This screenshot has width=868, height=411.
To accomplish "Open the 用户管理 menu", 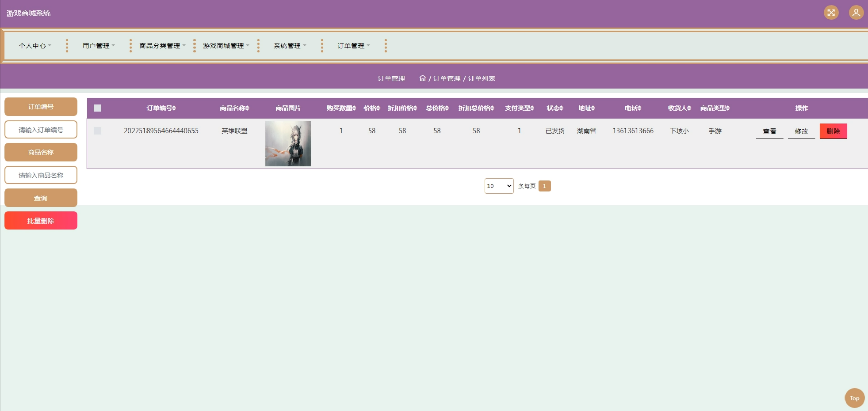I will coord(98,46).
